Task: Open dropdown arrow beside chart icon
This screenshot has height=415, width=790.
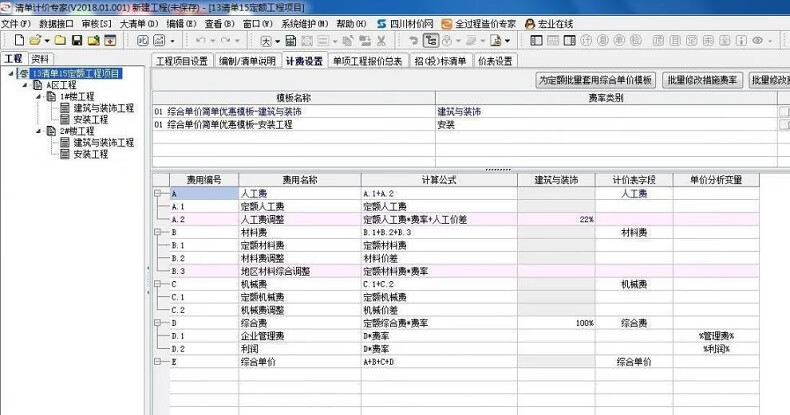Action: click(x=172, y=41)
